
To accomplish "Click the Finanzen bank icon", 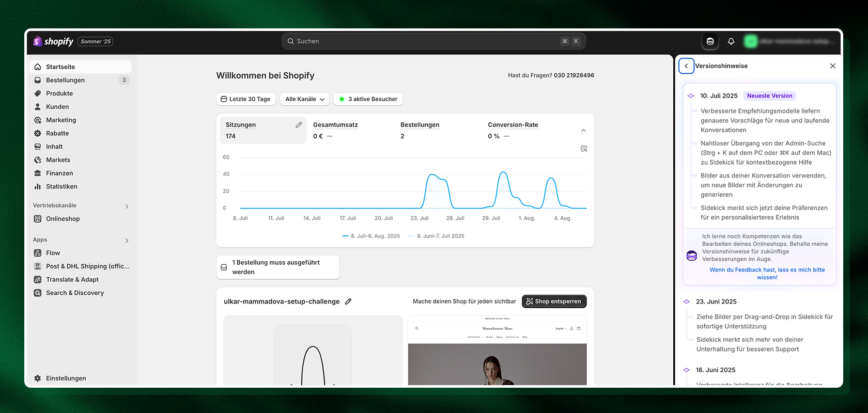I will 38,173.
